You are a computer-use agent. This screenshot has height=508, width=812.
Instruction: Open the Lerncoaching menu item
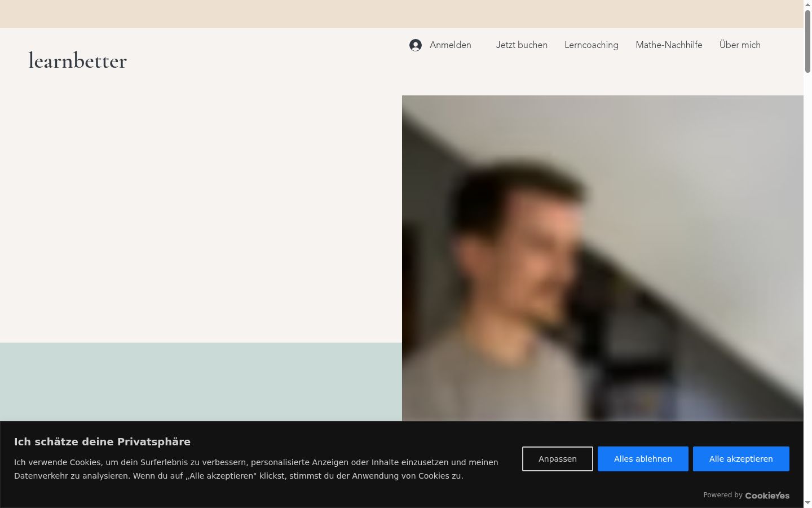[x=592, y=45]
